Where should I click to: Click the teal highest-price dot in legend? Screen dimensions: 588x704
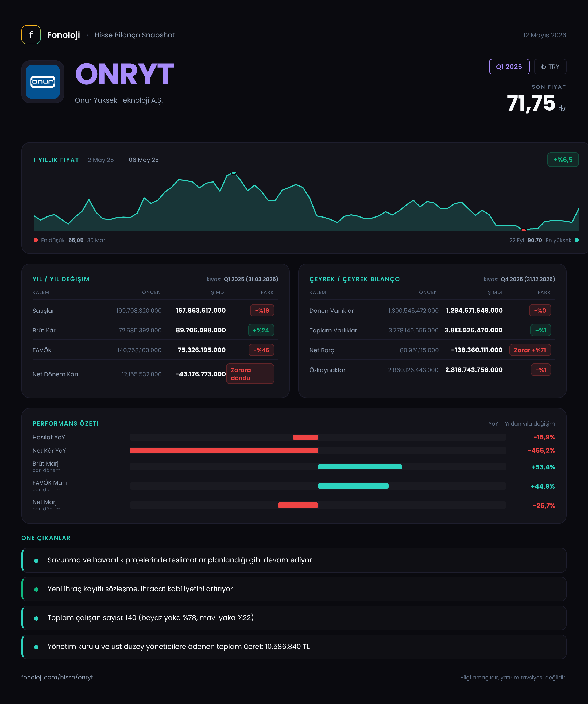tap(577, 240)
